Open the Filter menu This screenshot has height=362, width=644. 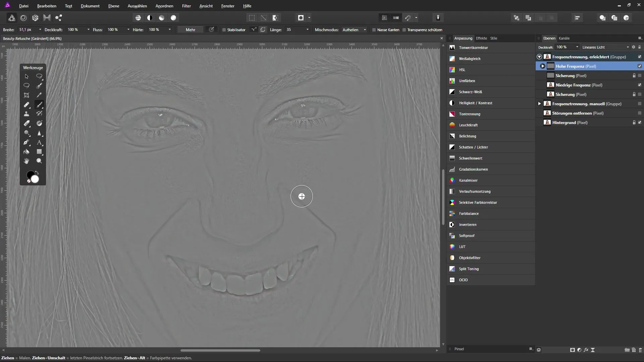coord(186,6)
